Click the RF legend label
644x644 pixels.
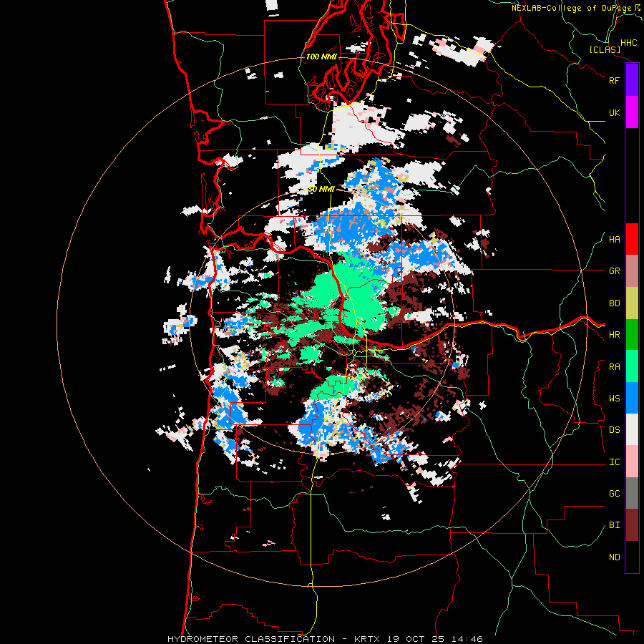614,80
